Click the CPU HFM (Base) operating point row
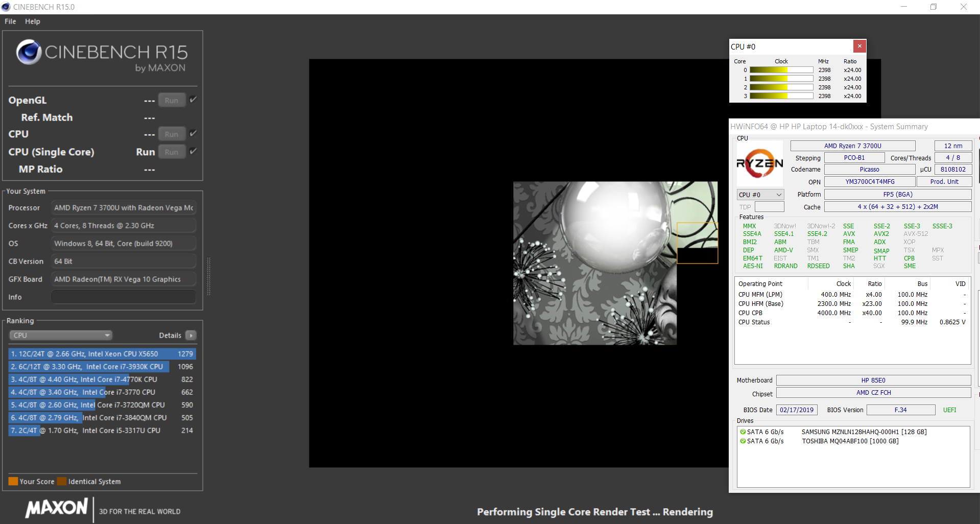Viewport: 980px width, 524px height. tap(852, 304)
